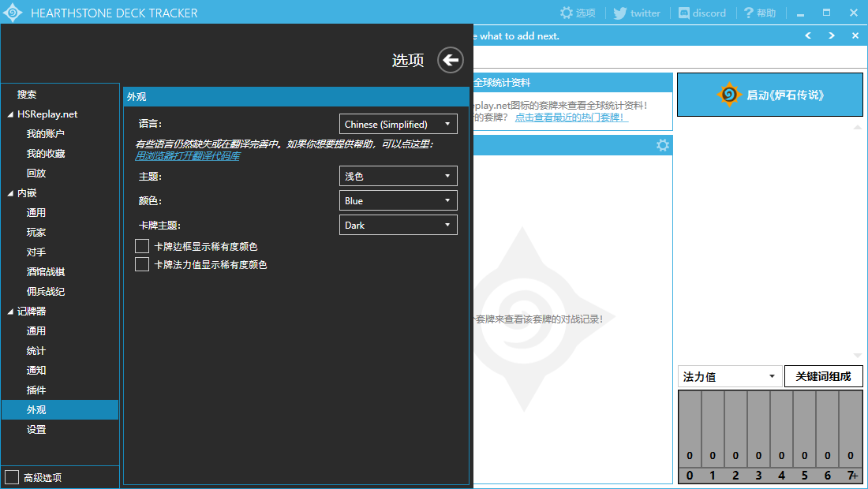Open the 用浏览器打开翻译代码库 link
Screen dimensions: 868x489
point(187,156)
